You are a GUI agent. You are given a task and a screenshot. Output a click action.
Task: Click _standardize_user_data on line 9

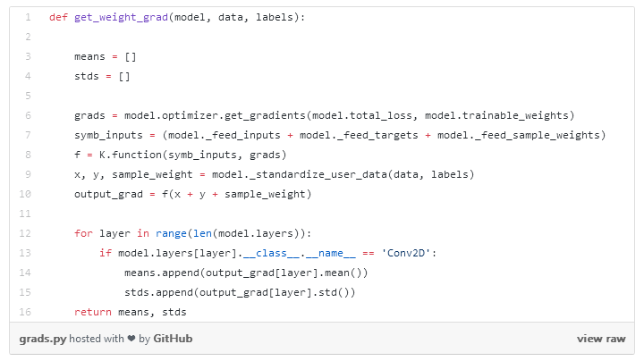(x=318, y=174)
